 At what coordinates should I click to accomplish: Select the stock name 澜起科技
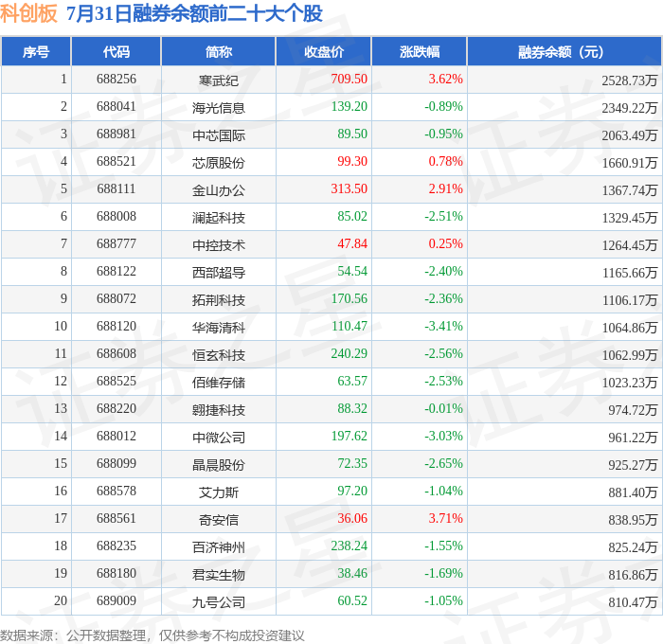coord(219,218)
